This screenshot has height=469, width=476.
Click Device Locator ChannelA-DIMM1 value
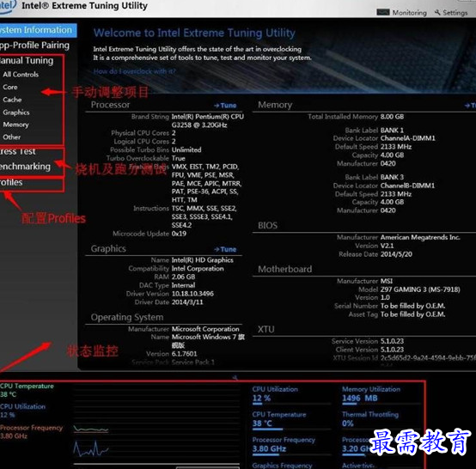(408, 138)
